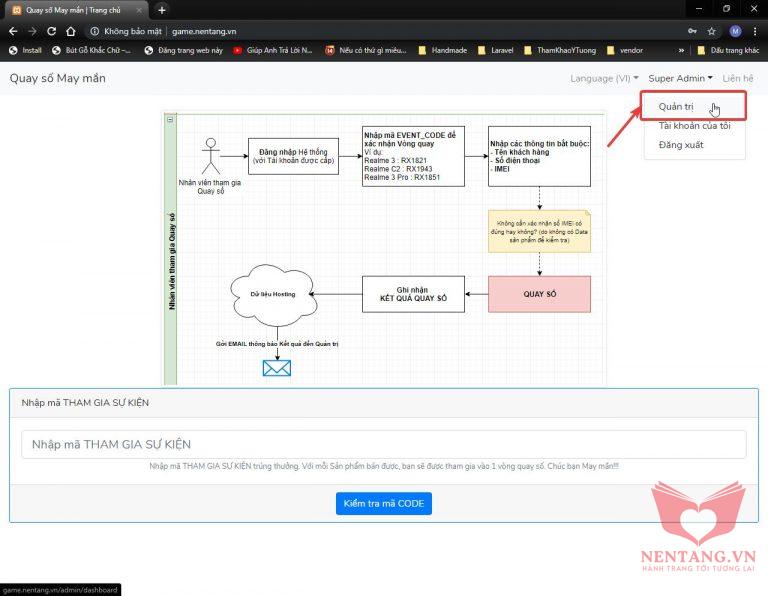Viewport: 768px width, 596px height.
Task: Click the browser back arrow
Action: (11, 31)
